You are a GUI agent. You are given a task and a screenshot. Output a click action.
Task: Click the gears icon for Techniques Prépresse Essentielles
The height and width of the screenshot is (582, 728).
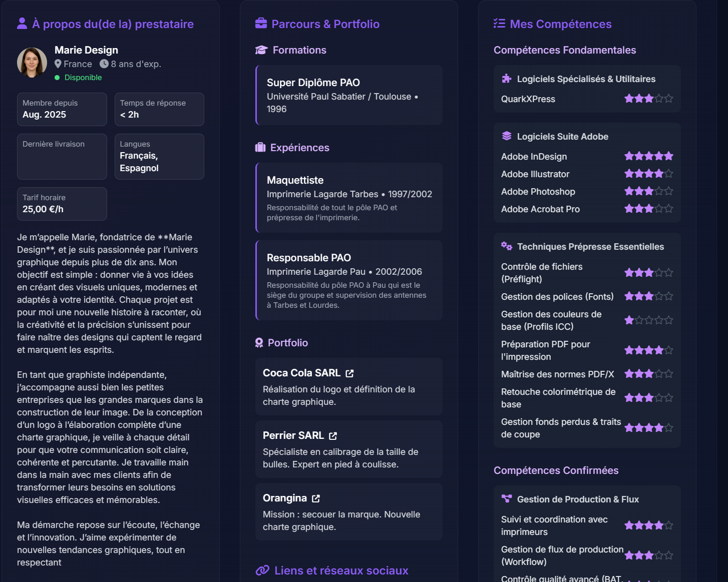click(507, 246)
